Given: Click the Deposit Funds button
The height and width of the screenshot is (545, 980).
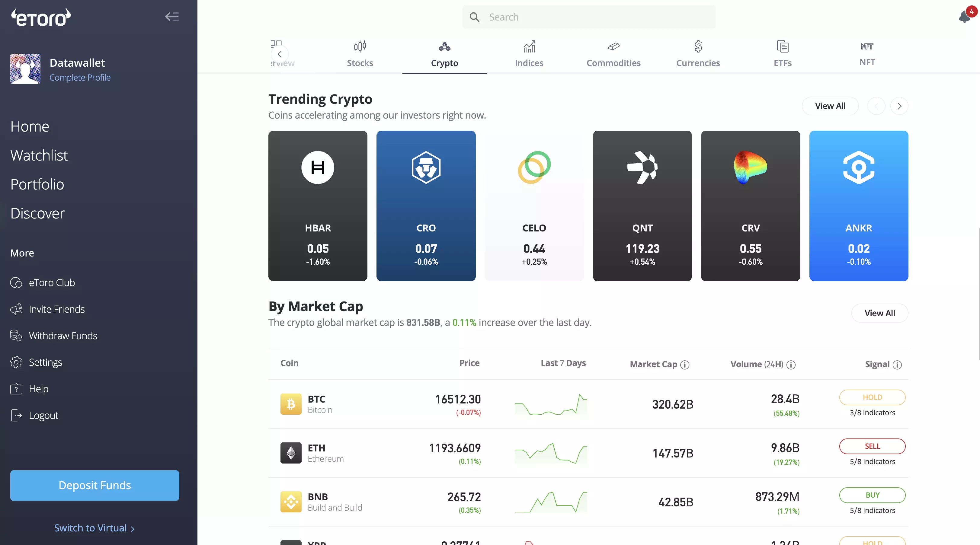Looking at the screenshot, I should coord(95,485).
